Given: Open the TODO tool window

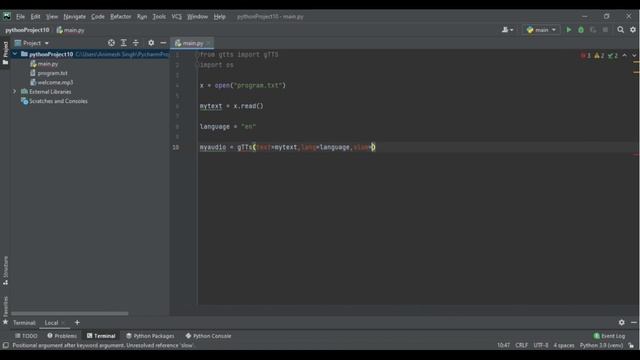Looking at the screenshot, I should [27, 336].
